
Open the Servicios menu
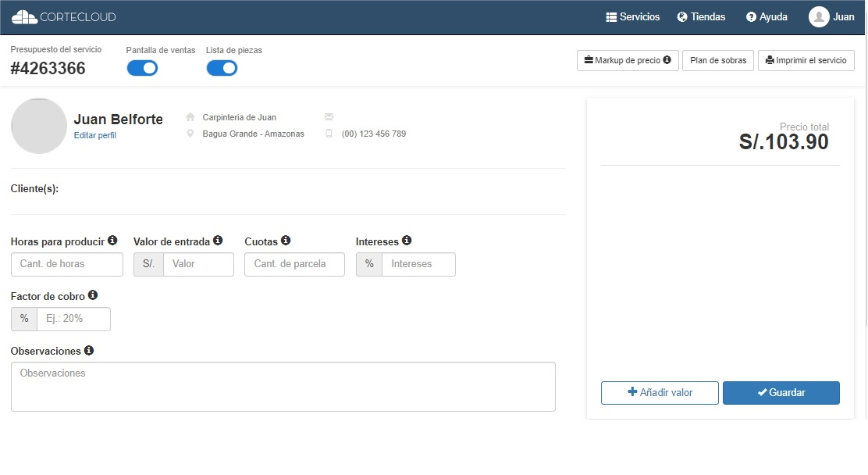click(633, 16)
